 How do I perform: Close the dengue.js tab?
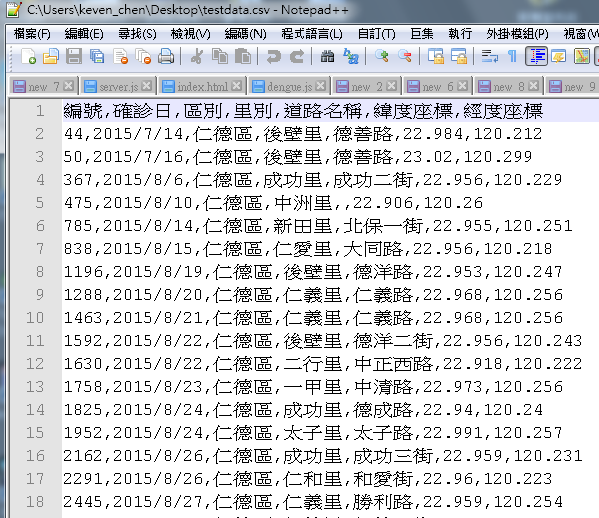pos(321,86)
